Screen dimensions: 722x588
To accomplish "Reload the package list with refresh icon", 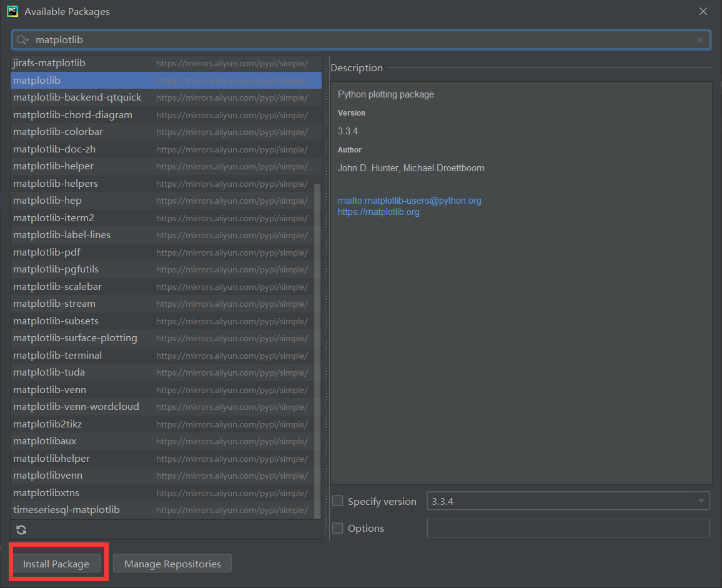I will [21, 530].
